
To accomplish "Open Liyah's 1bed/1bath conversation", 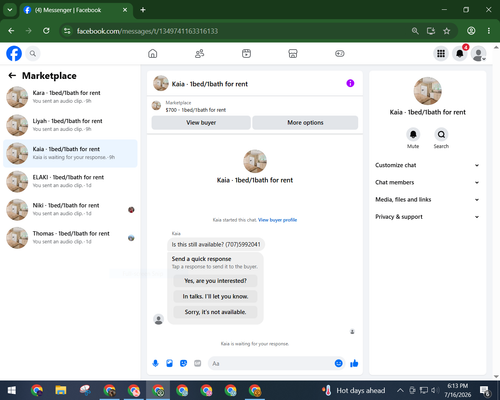I will tap(70, 125).
